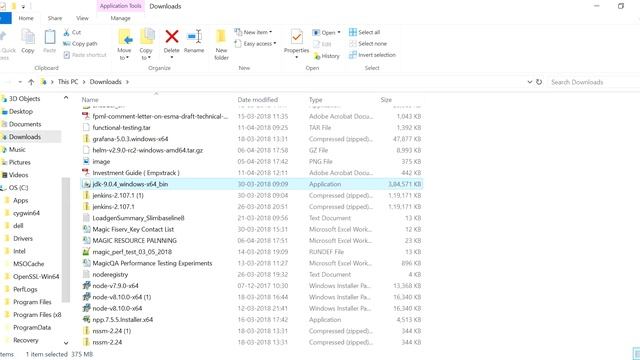640x360 pixels.
Task: Expand the Properties dropdown arrow
Action: (296, 57)
